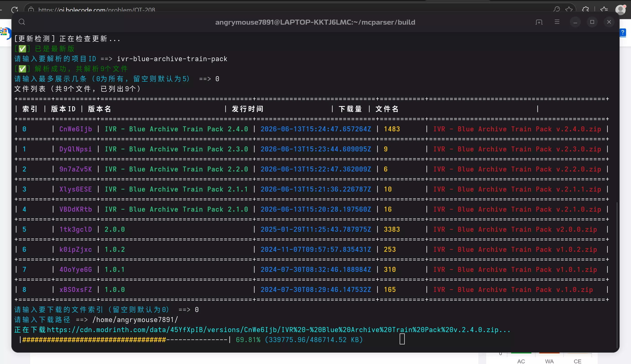631x364 pixels.
Task: Click the '下载量' column header
Action: point(350,109)
